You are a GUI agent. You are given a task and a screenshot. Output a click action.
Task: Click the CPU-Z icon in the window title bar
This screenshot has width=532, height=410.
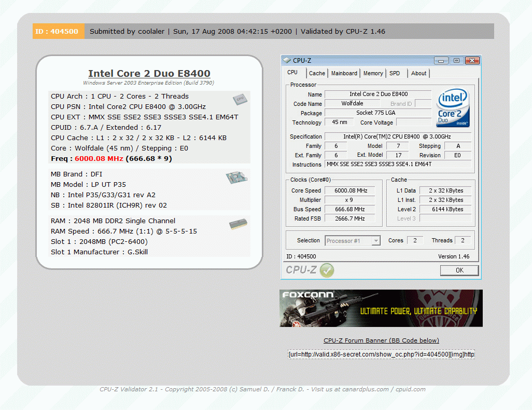coord(286,60)
